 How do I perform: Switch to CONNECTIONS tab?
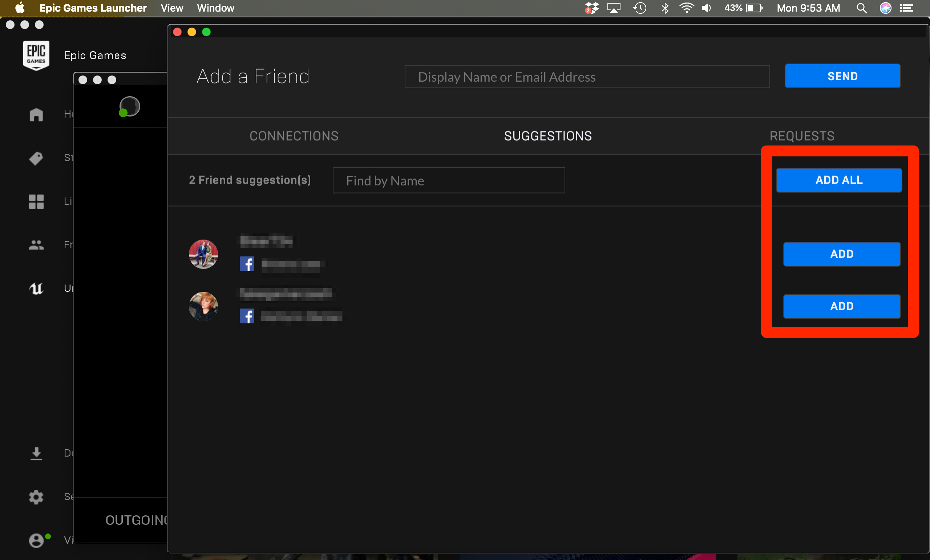coord(294,136)
